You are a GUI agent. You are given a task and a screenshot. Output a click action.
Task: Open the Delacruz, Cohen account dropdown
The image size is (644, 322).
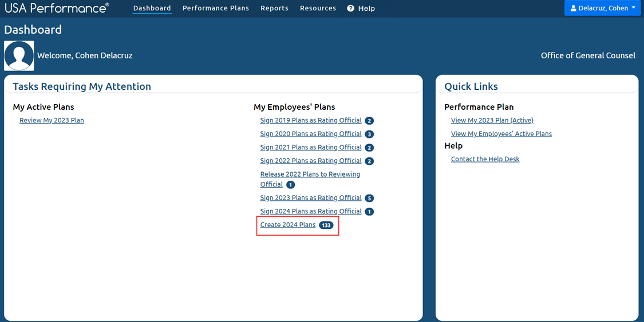[x=603, y=8]
